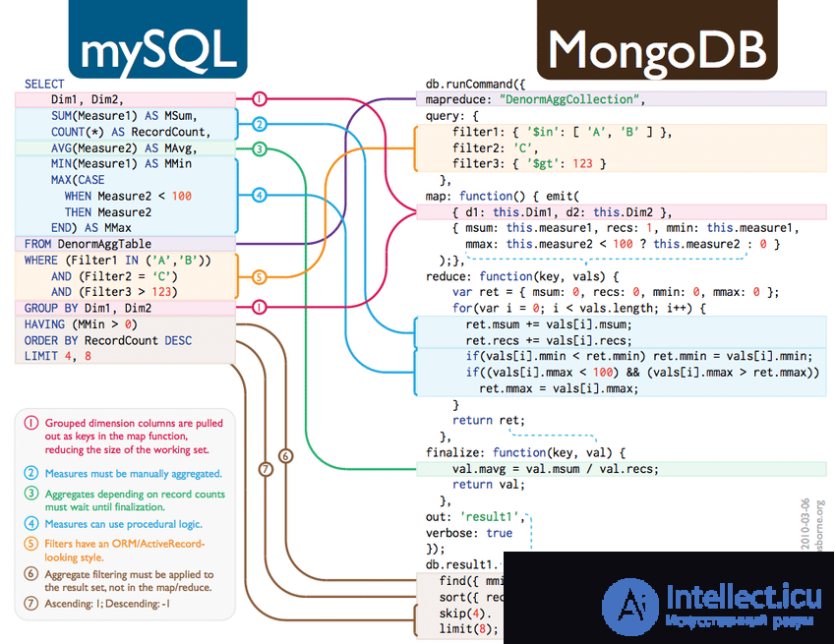Click '{ d1: this.Dim1, d2: this.Dim2 }' line
836x644 pixels.
point(562,212)
